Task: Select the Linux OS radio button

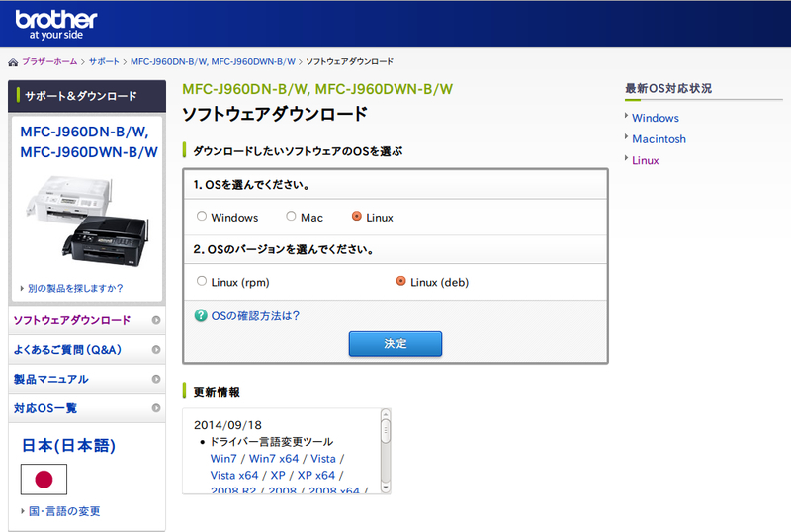Action: click(x=357, y=216)
